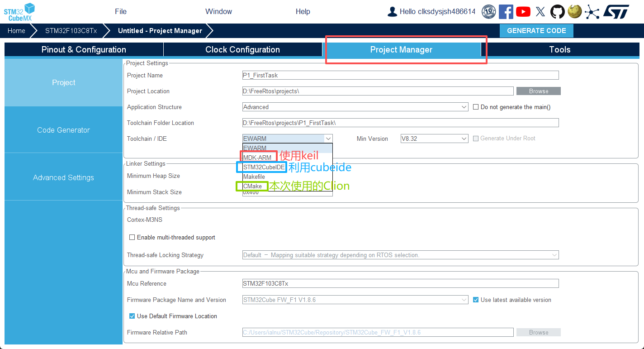This screenshot has width=644, height=349.
Task: Click the Firmware Relative Path field
Action: [378, 332]
